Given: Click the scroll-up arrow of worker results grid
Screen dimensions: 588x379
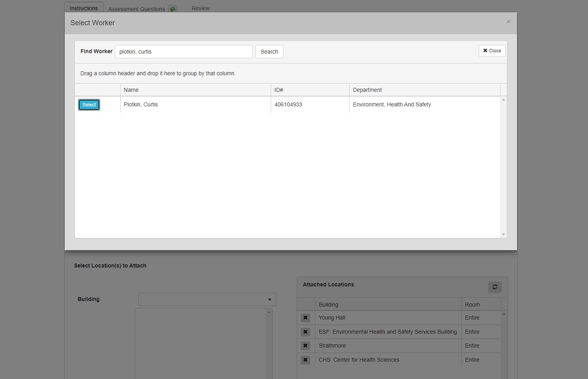Looking at the screenshot, I should pos(503,100).
